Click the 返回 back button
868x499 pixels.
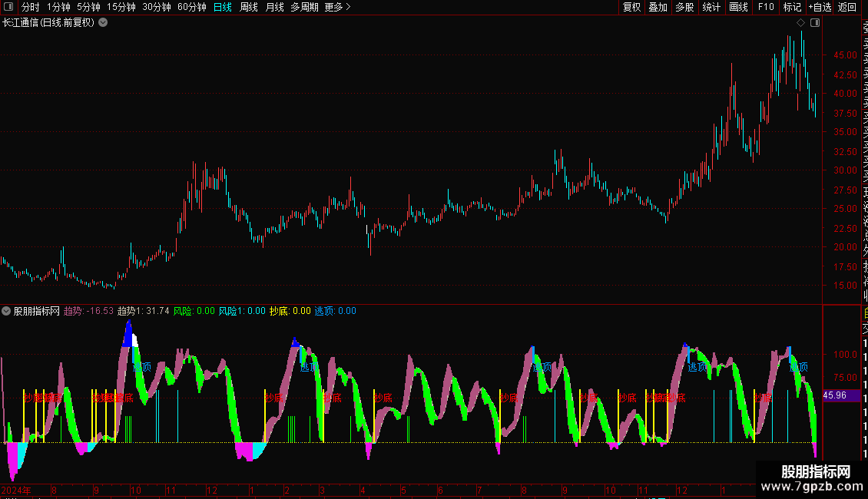point(846,7)
